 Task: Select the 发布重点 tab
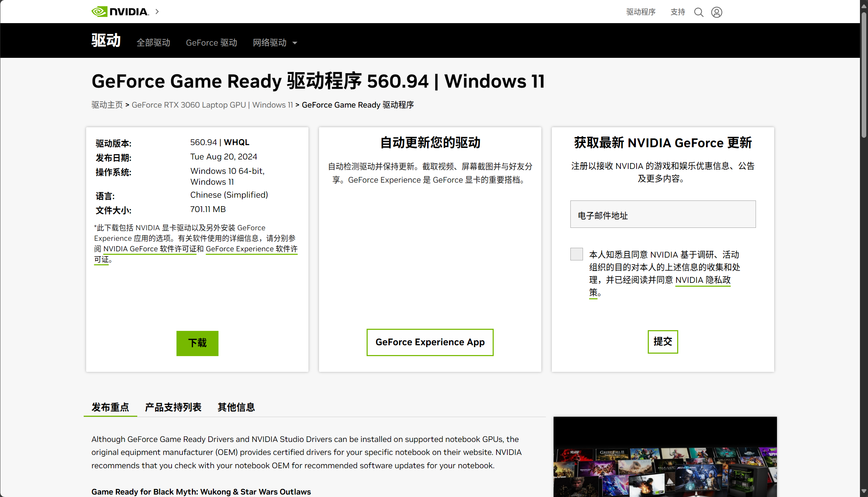110,407
